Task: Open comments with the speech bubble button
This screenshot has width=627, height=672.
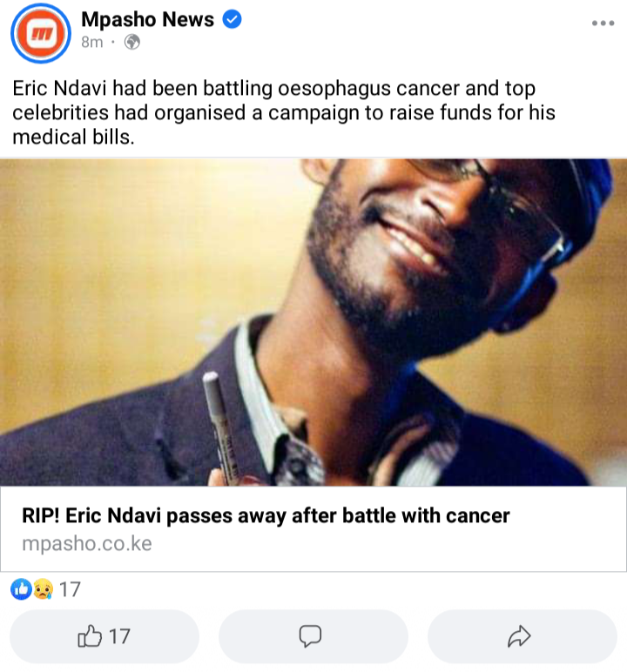Action: 313,636
